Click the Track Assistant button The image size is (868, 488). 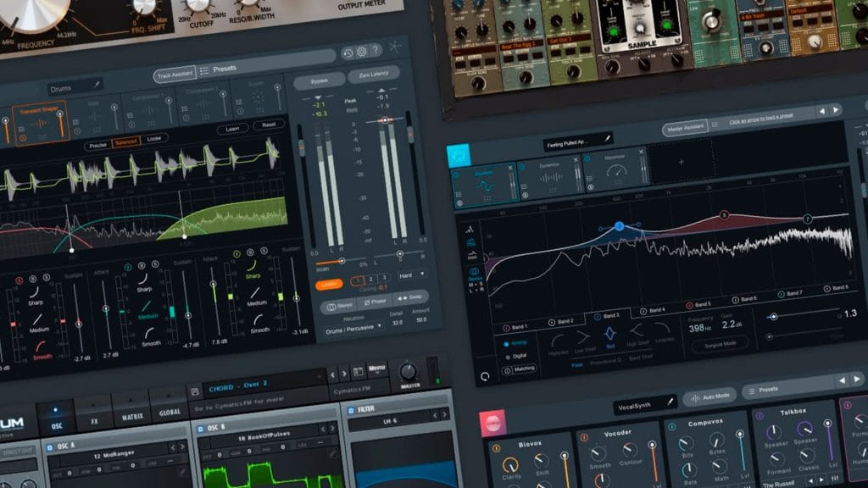click(x=175, y=75)
